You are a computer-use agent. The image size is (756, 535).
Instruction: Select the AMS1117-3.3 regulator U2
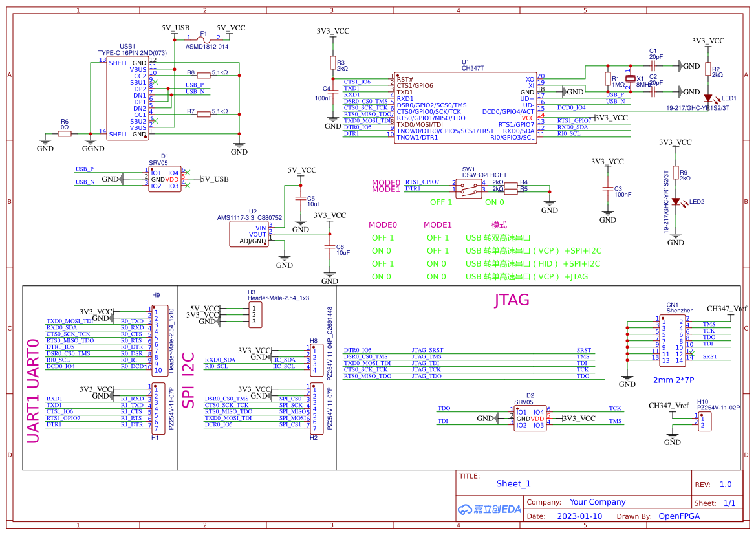point(248,234)
